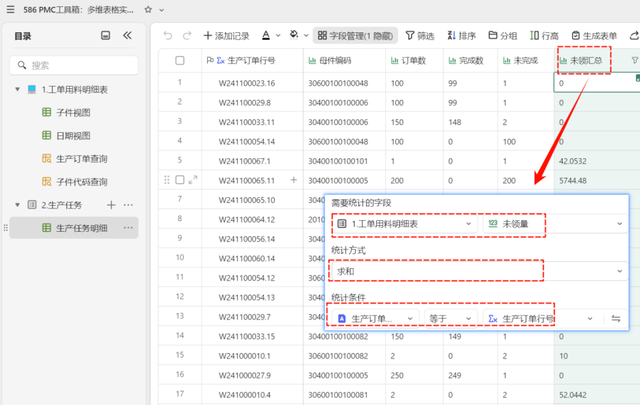
Task: Open 字段管理 field management
Action: tap(355, 36)
